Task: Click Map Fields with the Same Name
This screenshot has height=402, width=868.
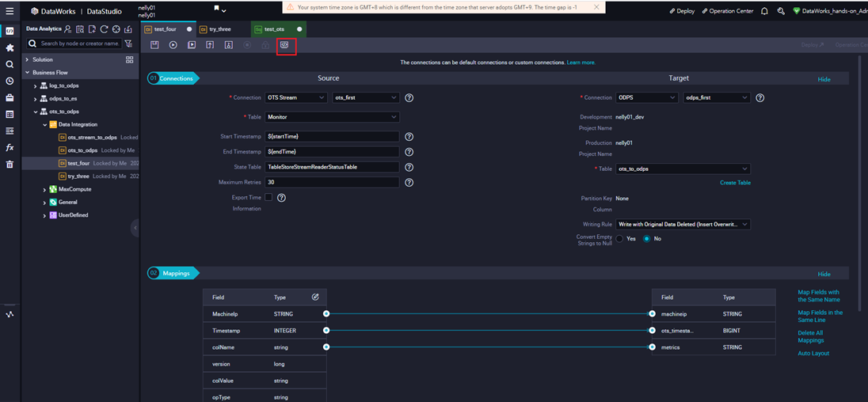Action: tap(819, 296)
